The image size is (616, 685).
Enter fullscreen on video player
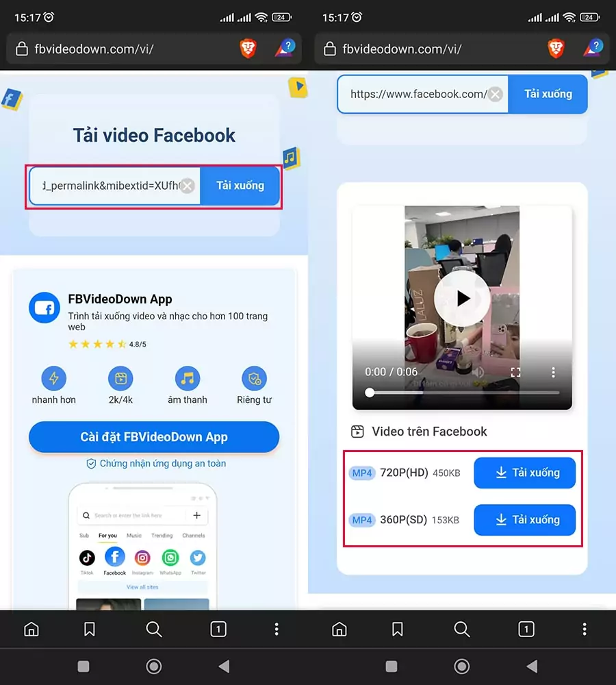click(x=515, y=372)
